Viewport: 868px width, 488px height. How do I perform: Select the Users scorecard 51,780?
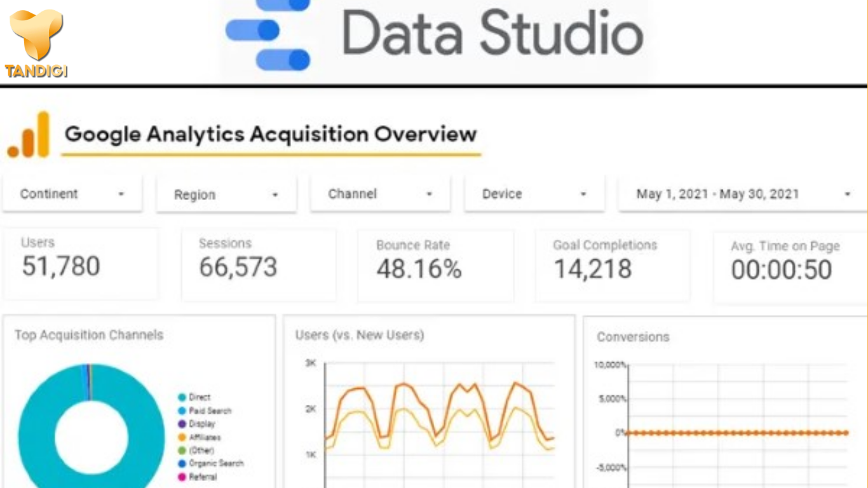[80, 263]
